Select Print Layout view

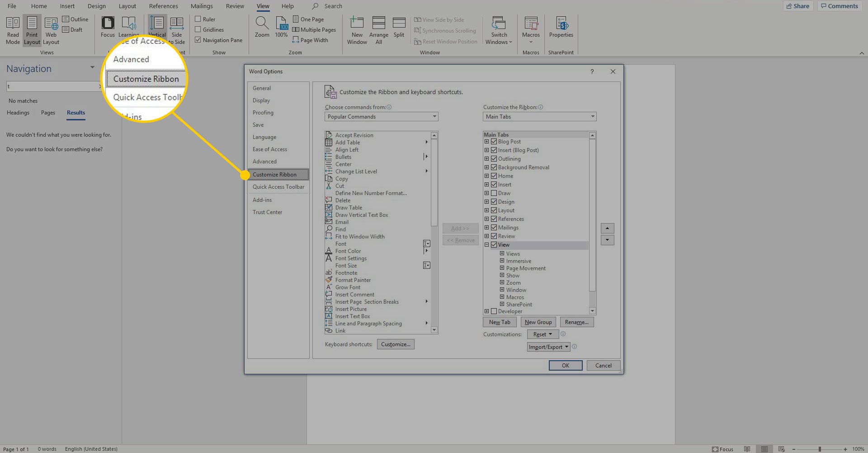pyautogui.click(x=32, y=30)
